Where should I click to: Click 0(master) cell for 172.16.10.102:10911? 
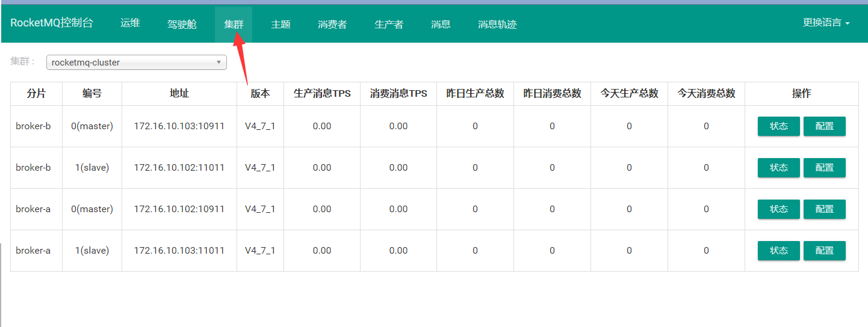coord(92,209)
